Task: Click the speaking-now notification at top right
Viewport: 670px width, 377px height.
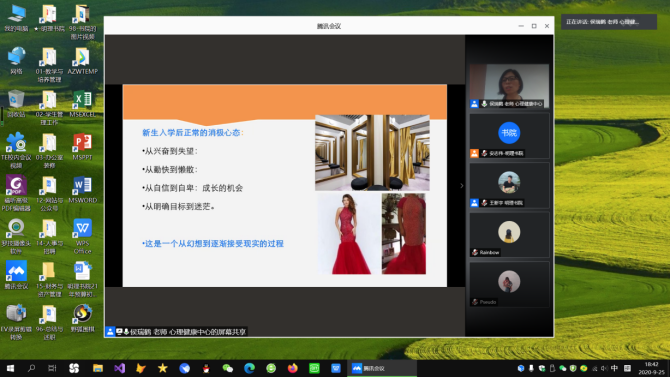Action: 608,21
